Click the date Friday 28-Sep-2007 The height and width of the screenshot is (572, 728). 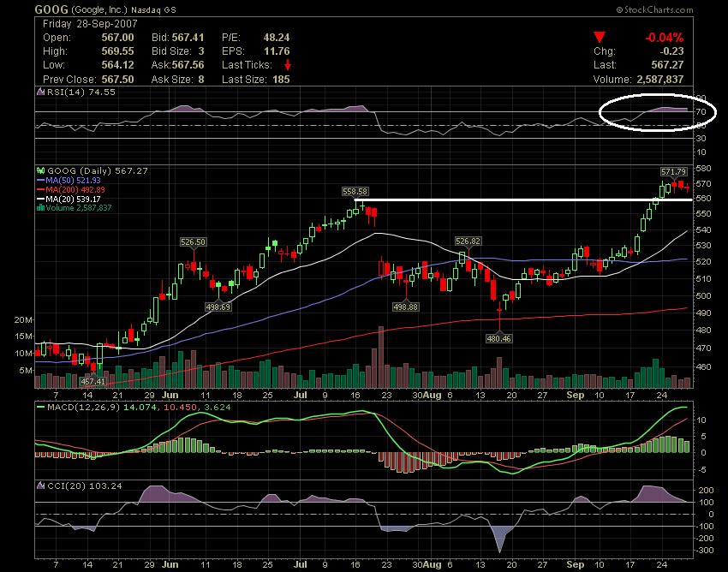tap(90, 24)
